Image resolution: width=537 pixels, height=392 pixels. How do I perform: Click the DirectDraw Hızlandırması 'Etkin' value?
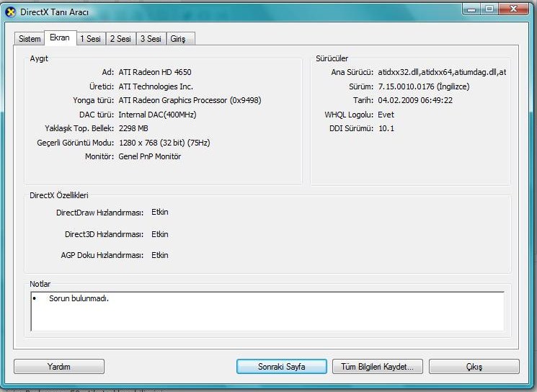point(160,213)
